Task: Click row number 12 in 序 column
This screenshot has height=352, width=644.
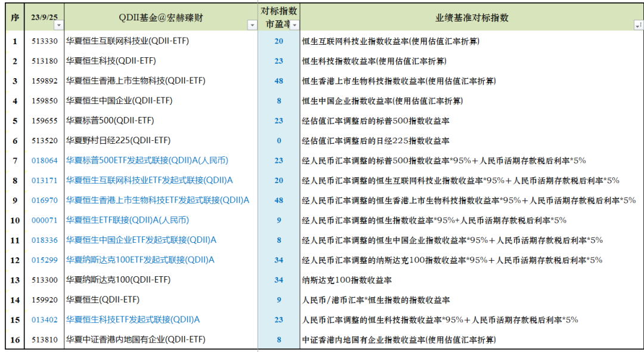Action: (15, 260)
